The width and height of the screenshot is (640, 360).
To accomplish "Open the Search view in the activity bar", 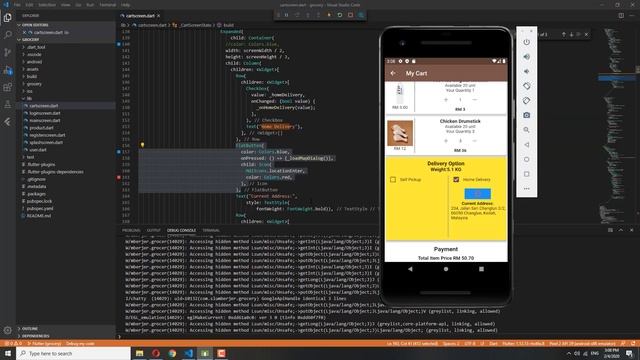I will click(x=8, y=35).
